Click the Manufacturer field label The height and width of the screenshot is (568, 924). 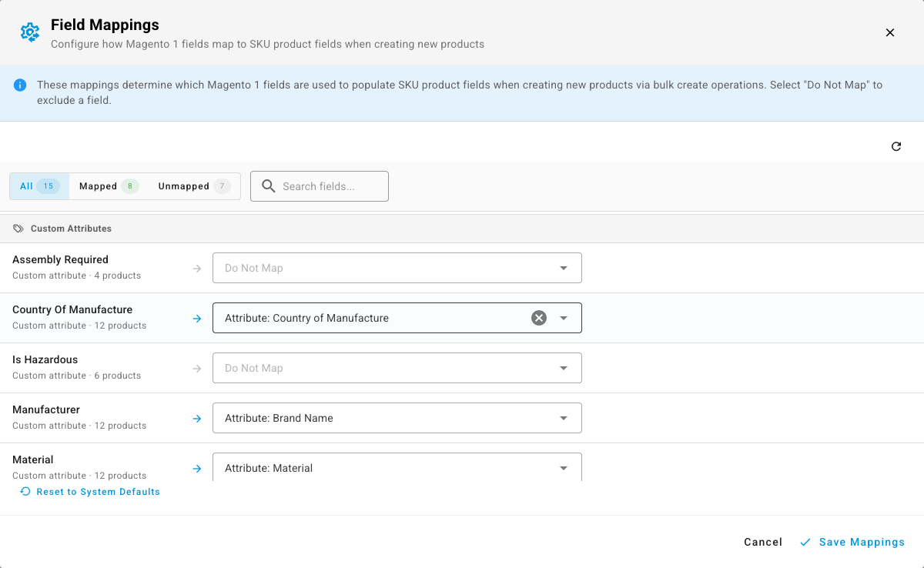(x=46, y=410)
